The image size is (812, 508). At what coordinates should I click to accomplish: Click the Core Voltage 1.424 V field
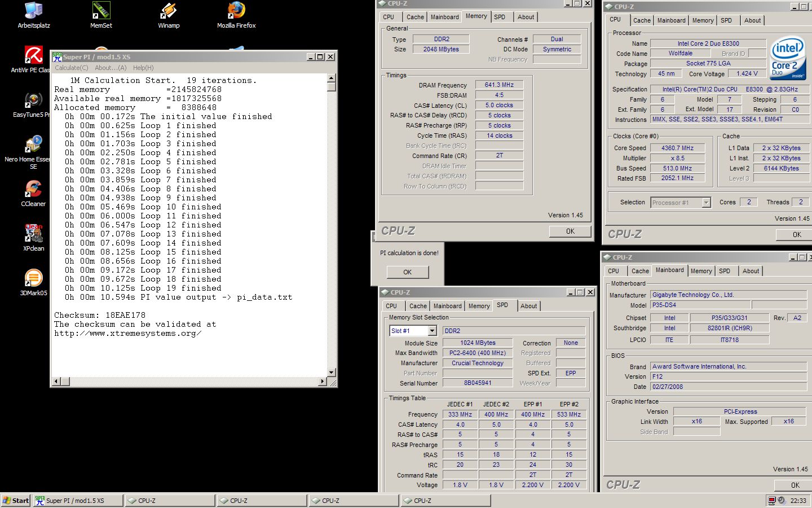point(747,73)
